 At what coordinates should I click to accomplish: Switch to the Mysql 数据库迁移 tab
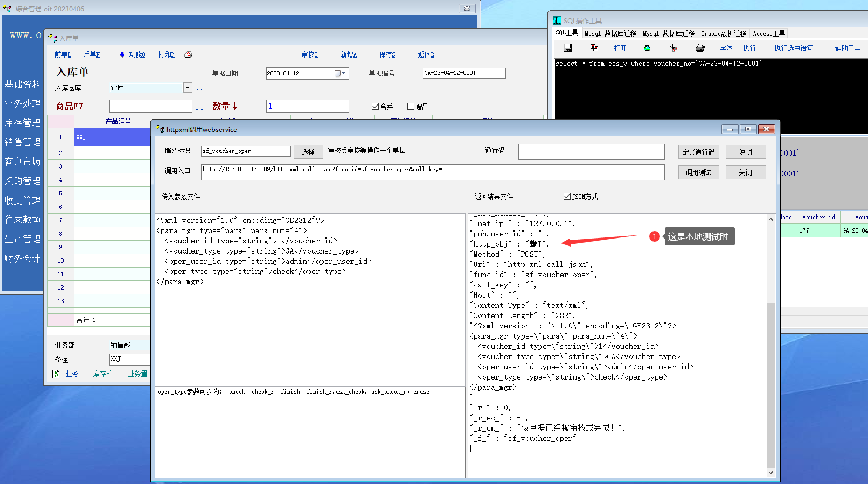click(x=668, y=33)
